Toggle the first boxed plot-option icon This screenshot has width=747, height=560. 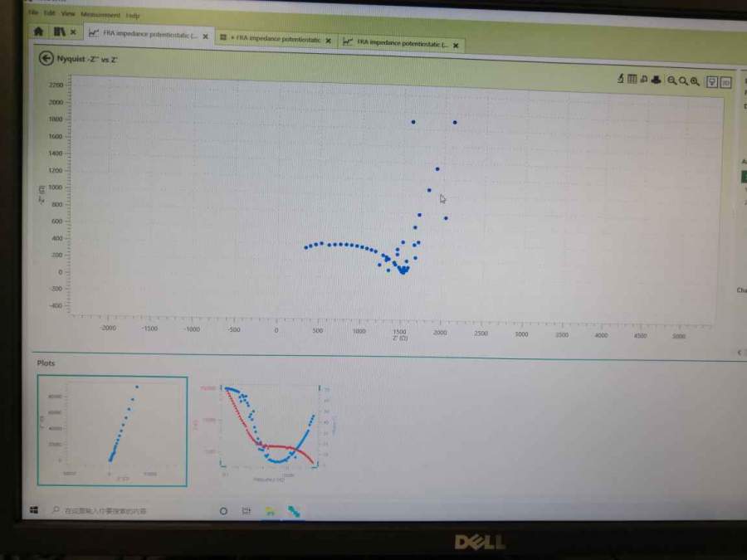pos(712,82)
